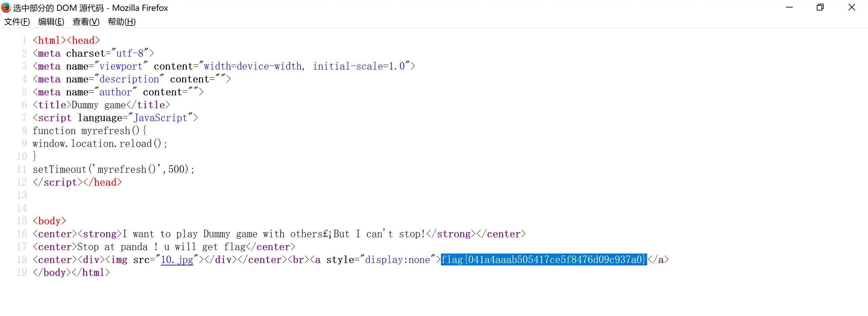Open the 文件(F) menu
The image size is (868, 316).
coord(17,22)
